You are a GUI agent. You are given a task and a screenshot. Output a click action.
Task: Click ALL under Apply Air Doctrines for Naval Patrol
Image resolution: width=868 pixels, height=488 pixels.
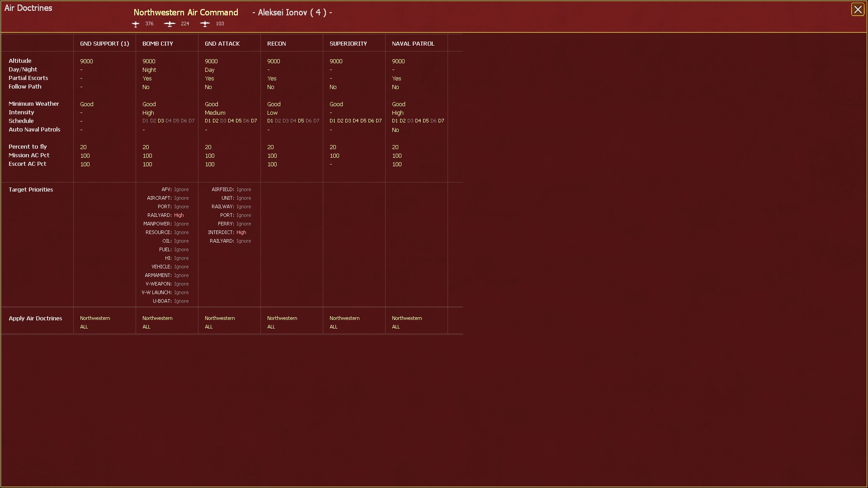tap(396, 327)
